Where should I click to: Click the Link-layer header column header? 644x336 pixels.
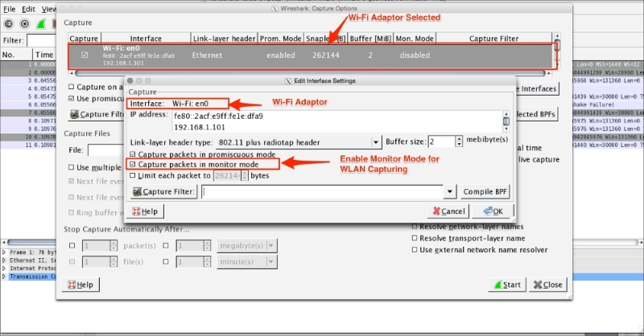coord(225,38)
